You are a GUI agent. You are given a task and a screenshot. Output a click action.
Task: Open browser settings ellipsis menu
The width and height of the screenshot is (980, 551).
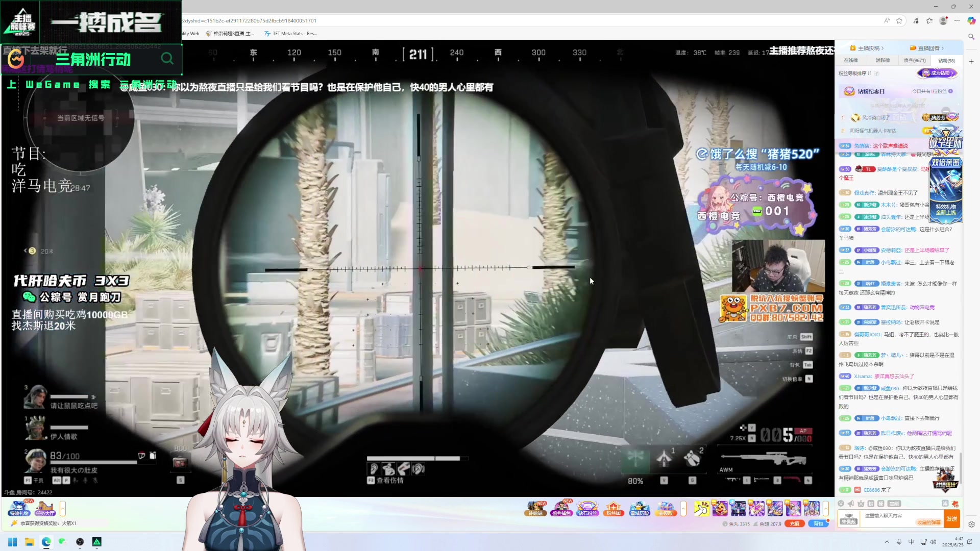(957, 21)
